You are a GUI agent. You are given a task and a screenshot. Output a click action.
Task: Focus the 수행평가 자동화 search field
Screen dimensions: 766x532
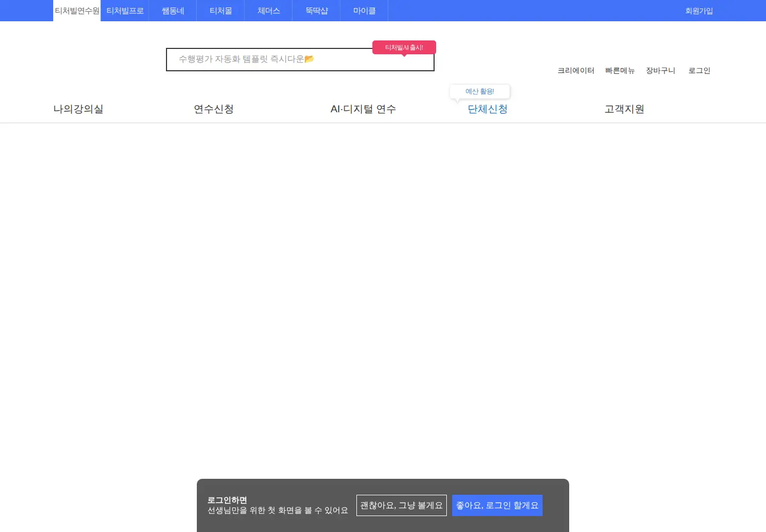[300, 60]
